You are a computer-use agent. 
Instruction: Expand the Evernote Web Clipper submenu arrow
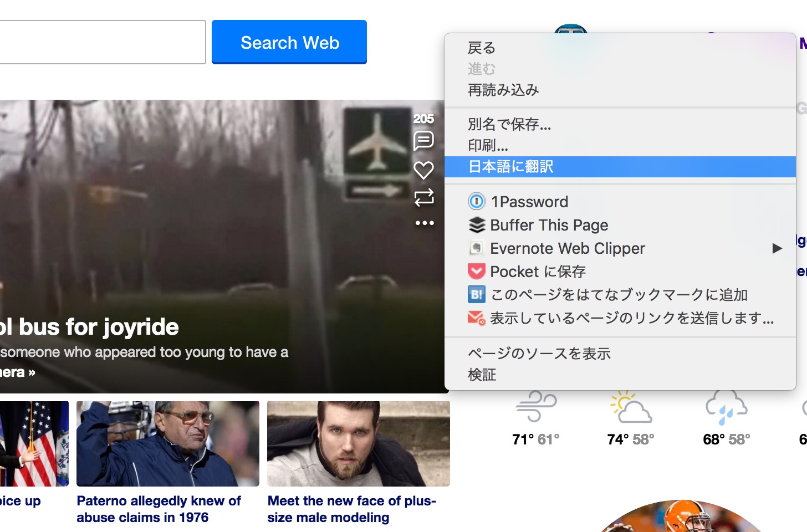point(777,248)
